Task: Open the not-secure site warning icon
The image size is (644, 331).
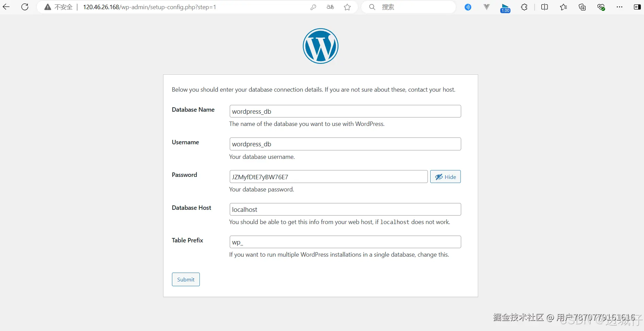Action: pyautogui.click(x=48, y=7)
